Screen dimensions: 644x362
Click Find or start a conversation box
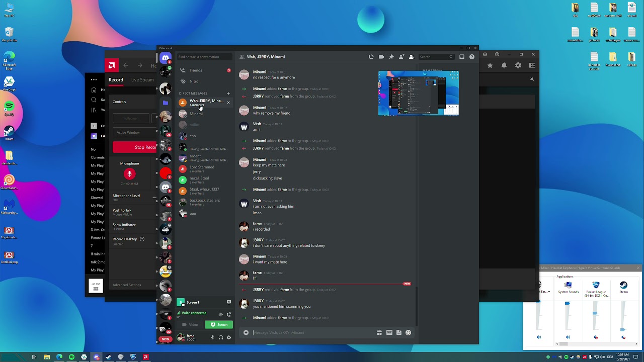[x=204, y=57]
